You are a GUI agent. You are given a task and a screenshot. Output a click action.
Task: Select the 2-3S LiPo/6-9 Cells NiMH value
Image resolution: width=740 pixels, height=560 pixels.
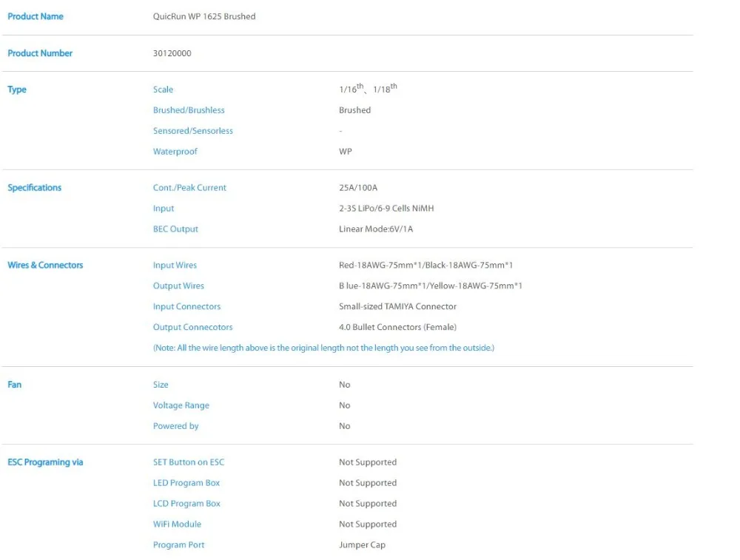click(x=386, y=209)
